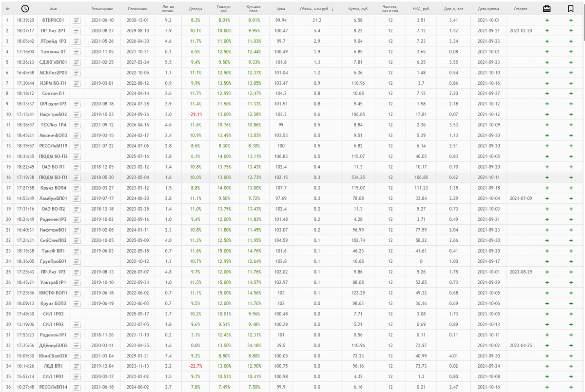This screenshot has height=392, width=585.
Task: Open bond СИЛ 1Р02 name link
Action: pos(53,324)
